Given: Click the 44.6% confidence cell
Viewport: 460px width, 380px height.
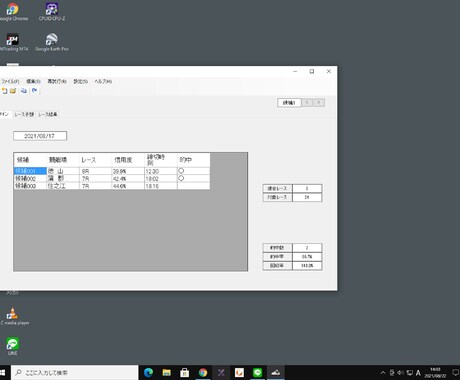Looking at the screenshot, I should [x=128, y=186].
